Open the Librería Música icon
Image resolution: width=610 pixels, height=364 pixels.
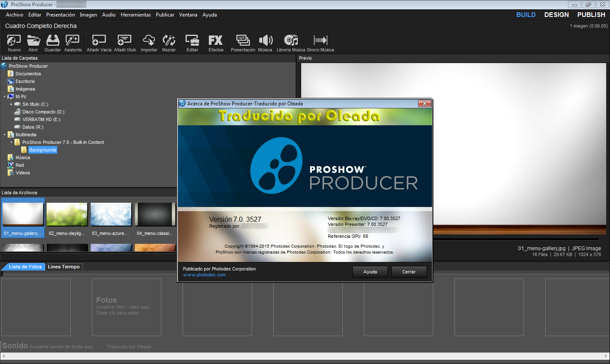point(291,43)
